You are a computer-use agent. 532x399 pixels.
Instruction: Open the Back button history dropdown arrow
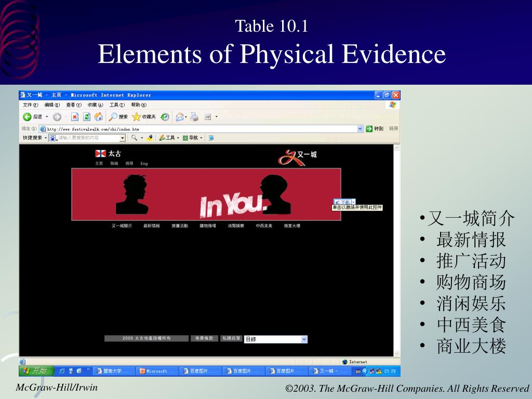(47, 117)
